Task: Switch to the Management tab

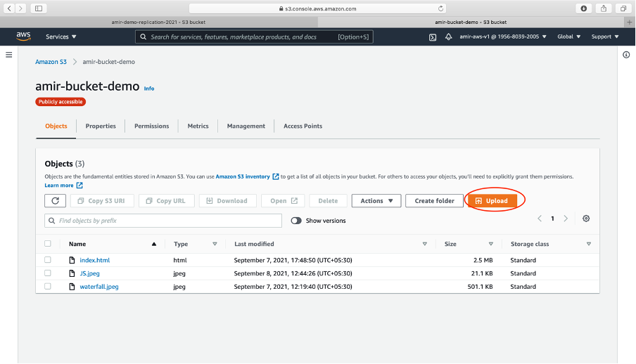Action: click(x=246, y=126)
